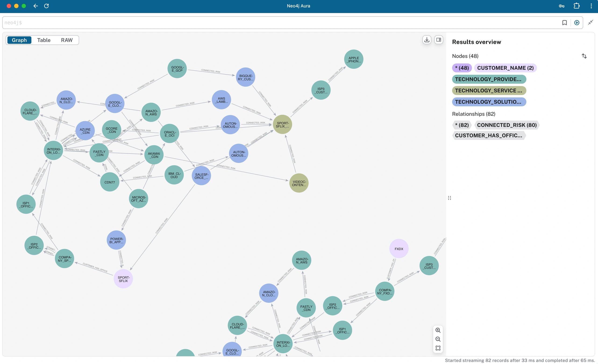Select the CUSTOMER_NAME (2) label chip
Image resolution: width=598 pixels, height=364 pixels.
click(x=505, y=68)
